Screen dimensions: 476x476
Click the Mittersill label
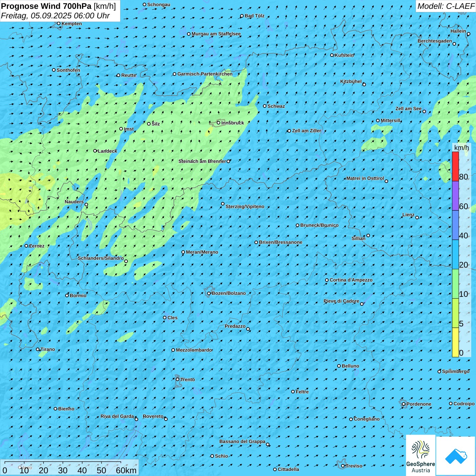390,120
